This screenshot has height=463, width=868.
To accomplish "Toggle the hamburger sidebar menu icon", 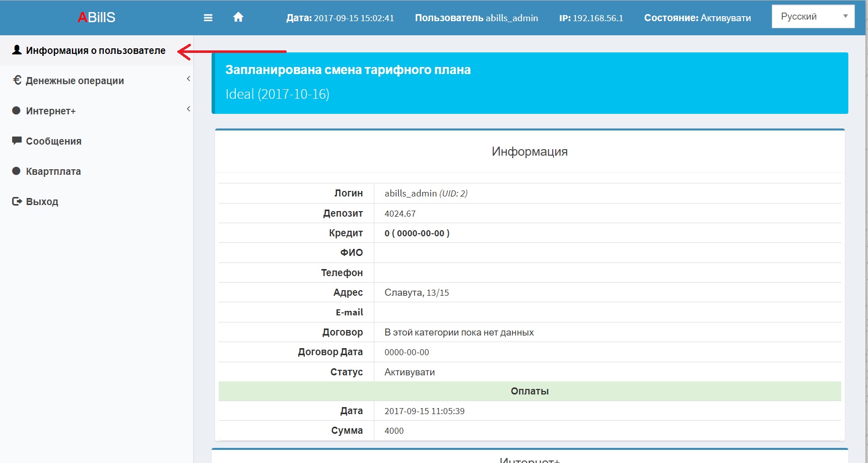I will (x=208, y=18).
